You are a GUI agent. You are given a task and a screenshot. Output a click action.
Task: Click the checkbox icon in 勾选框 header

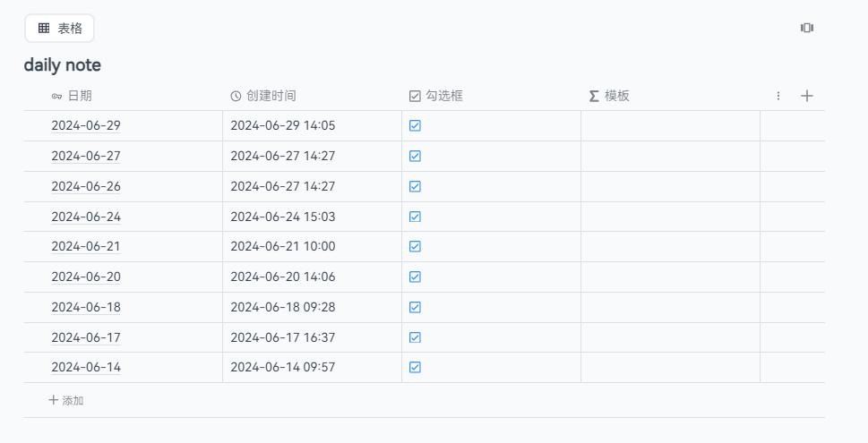[x=415, y=96]
